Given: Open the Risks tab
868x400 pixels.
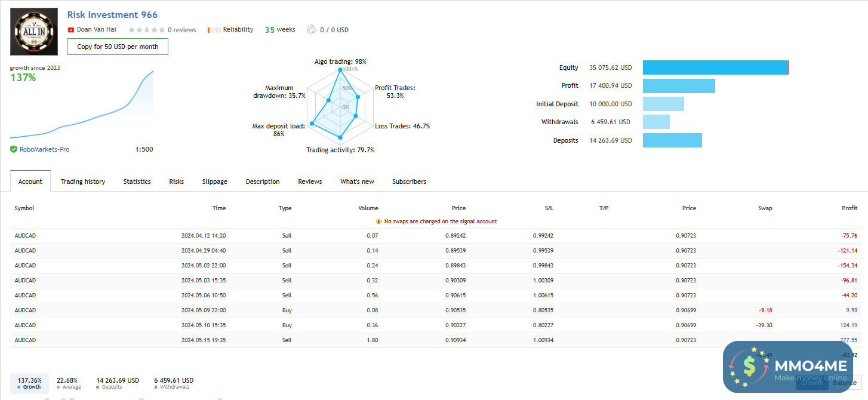Looking at the screenshot, I should coord(176,181).
